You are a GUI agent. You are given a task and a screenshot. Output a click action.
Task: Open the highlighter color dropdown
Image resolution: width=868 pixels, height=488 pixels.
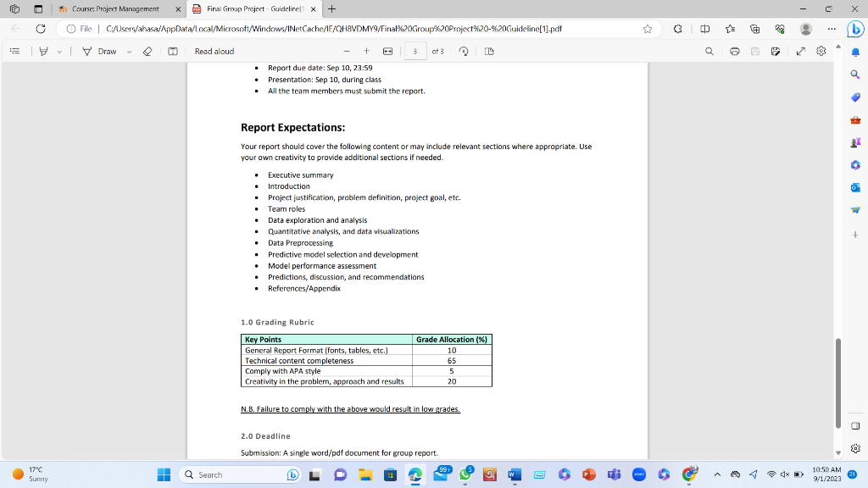[59, 51]
